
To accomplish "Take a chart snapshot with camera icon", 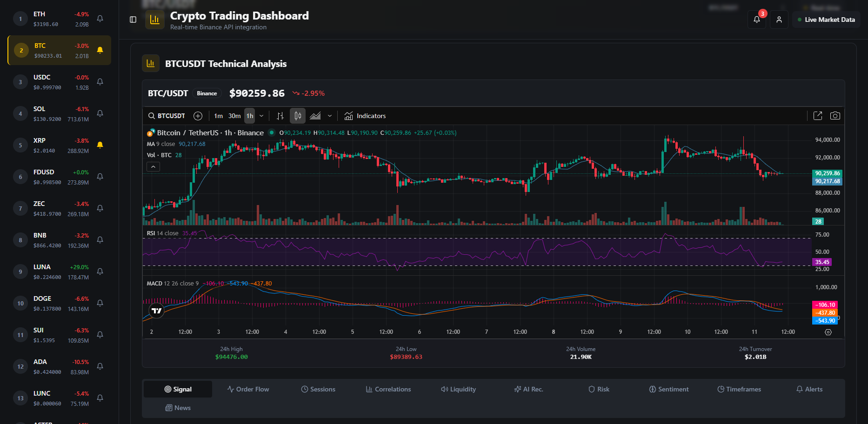I will click(x=835, y=116).
